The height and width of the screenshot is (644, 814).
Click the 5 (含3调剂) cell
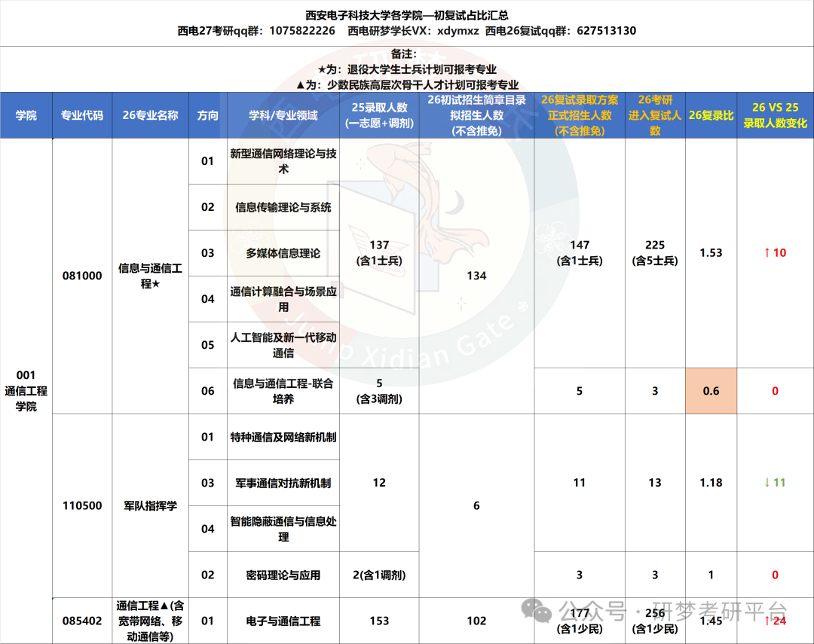[x=379, y=391]
